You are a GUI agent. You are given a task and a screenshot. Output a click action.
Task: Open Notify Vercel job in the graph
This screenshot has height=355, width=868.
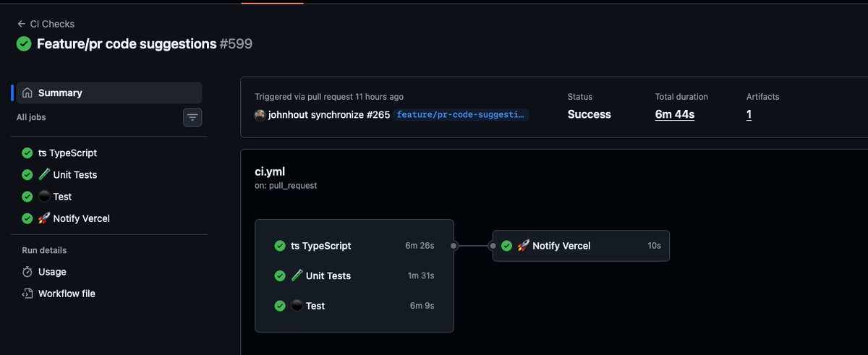coord(581,246)
